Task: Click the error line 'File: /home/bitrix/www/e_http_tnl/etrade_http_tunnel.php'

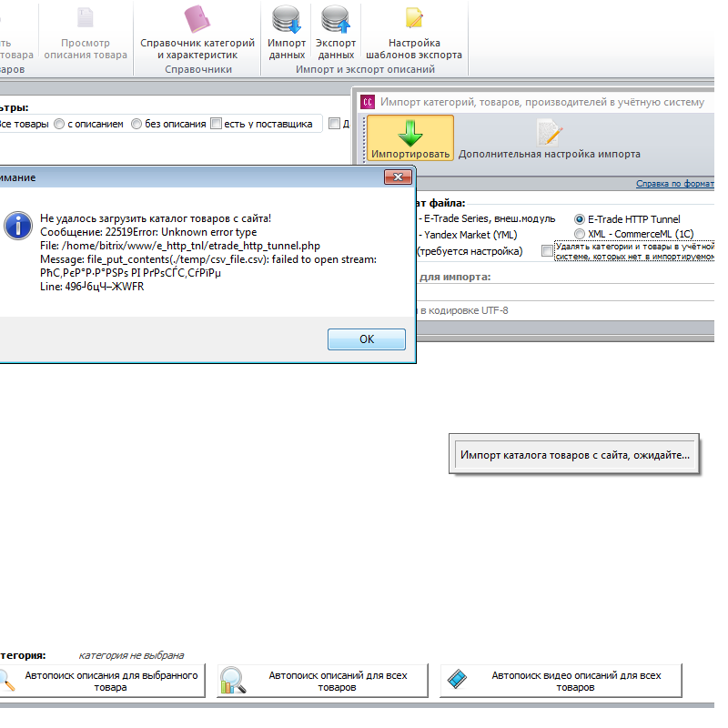Action: (x=180, y=246)
